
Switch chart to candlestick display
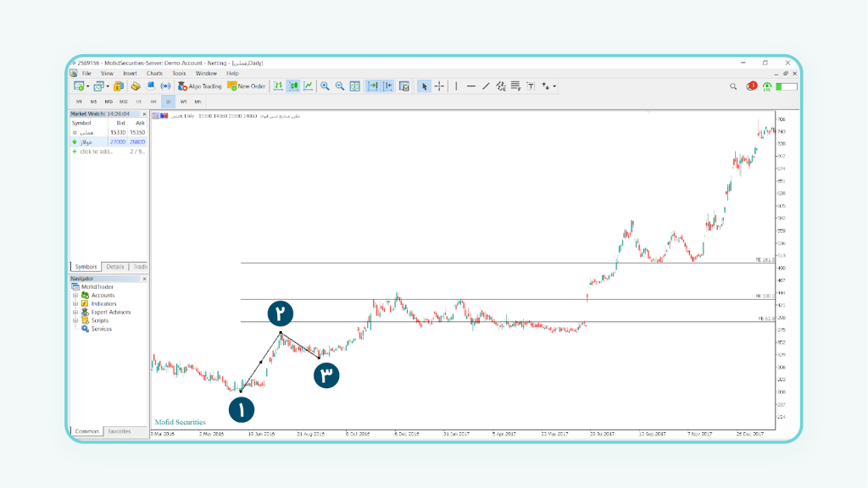(293, 86)
